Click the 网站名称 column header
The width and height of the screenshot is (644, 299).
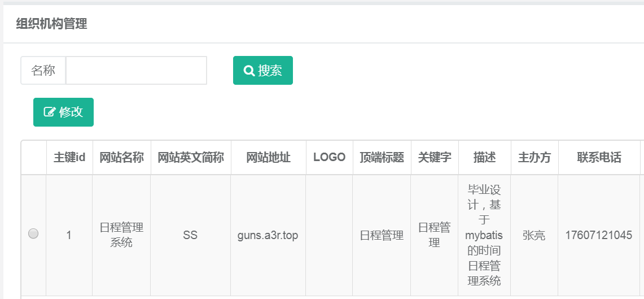(x=121, y=158)
